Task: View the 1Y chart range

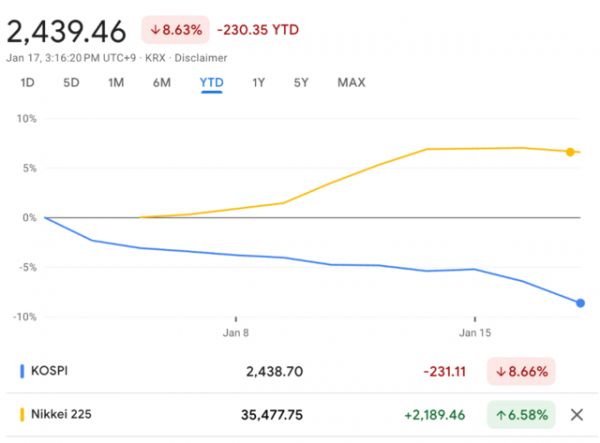Action: (x=259, y=82)
